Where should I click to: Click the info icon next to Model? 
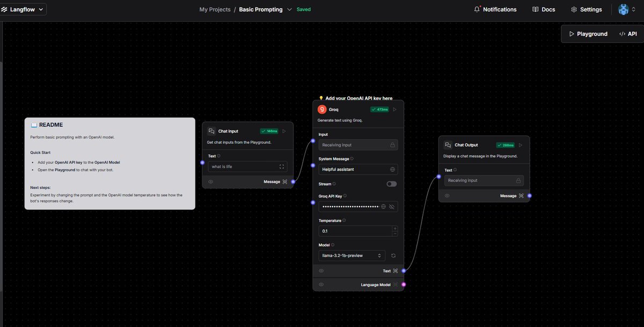click(x=333, y=245)
